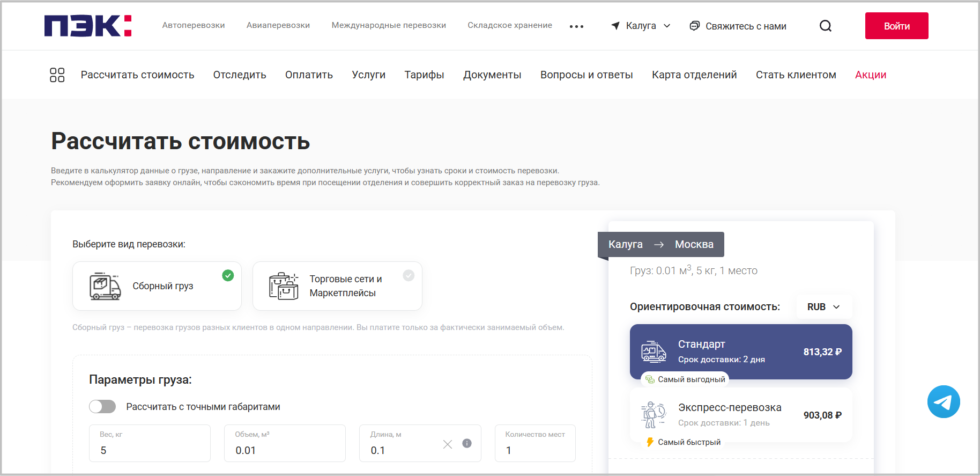Open Вопросы и ответы nav item
This screenshot has width=980, height=476.
[x=586, y=75]
